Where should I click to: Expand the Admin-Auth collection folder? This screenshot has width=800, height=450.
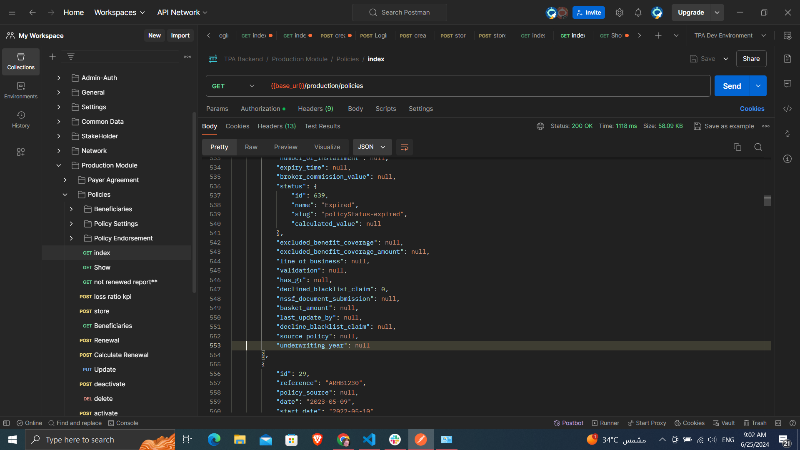[59, 78]
